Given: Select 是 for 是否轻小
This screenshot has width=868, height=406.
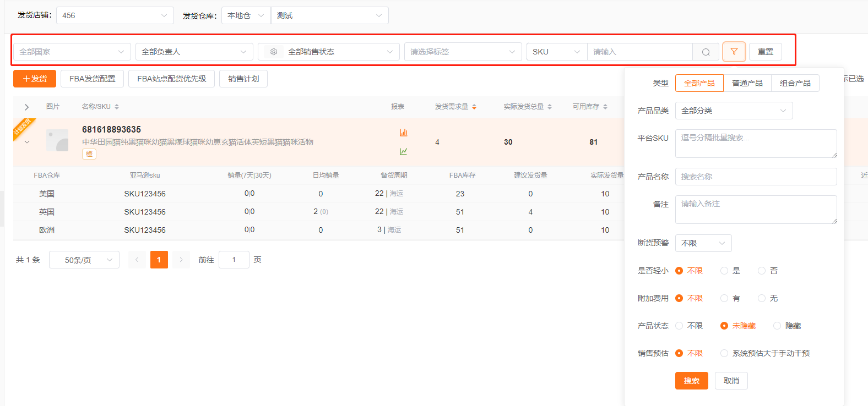Looking at the screenshot, I should [x=724, y=271].
